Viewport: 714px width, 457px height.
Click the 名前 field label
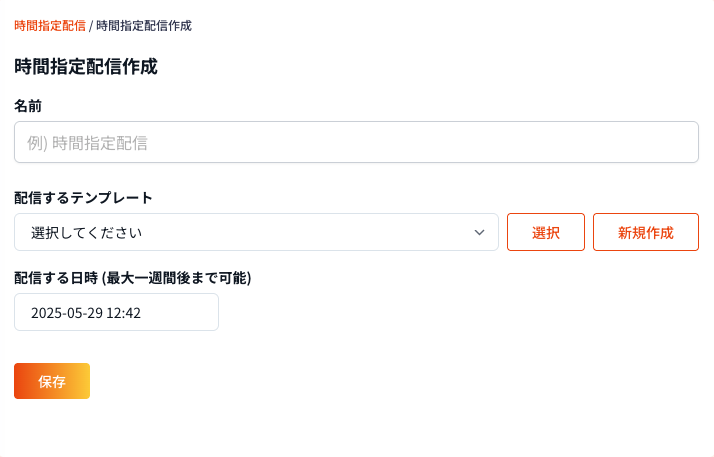coord(28,105)
